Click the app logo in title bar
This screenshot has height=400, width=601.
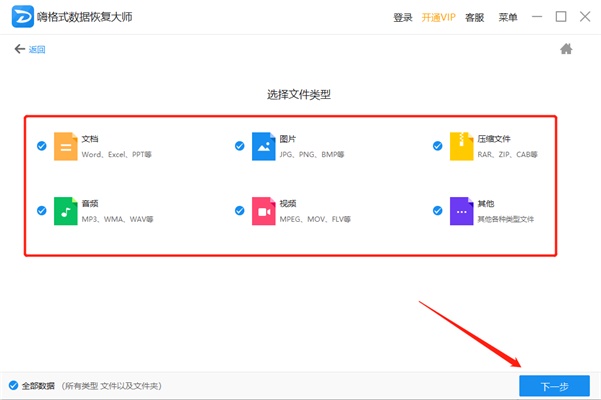(x=18, y=17)
